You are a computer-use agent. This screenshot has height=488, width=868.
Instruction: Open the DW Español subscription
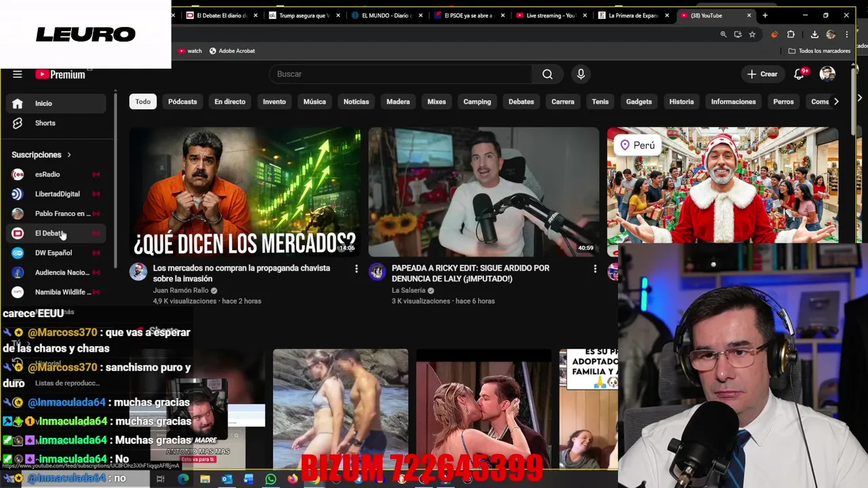pyautogui.click(x=56, y=253)
